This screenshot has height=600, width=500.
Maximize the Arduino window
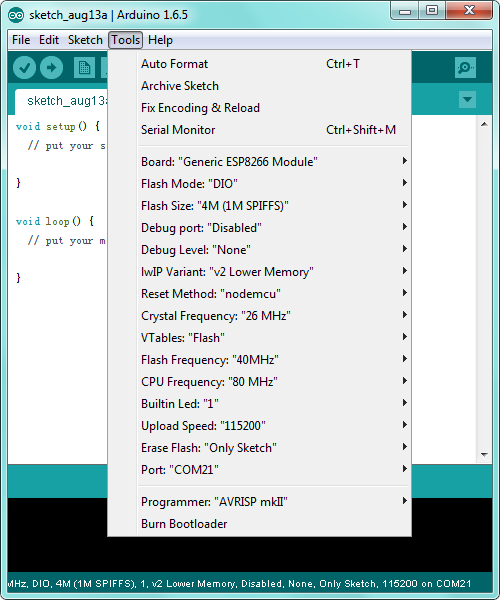pos(432,11)
